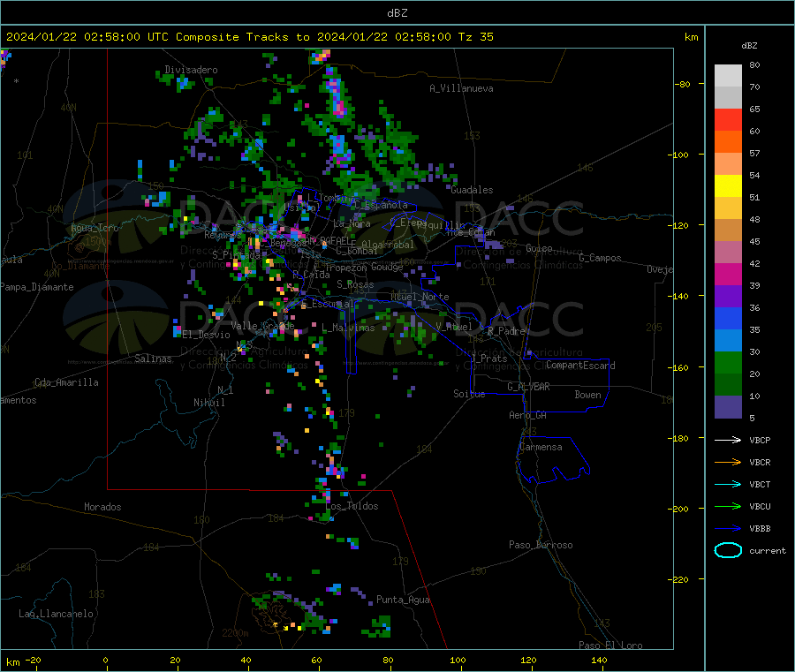The width and height of the screenshot is (795, 672).
Task: Click the Los_Toldos label
Action: 352,506
